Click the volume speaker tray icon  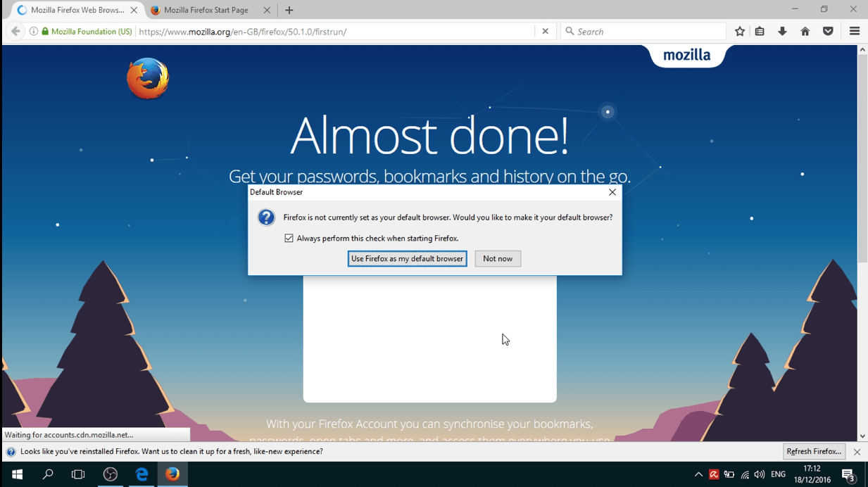(760, 475)
